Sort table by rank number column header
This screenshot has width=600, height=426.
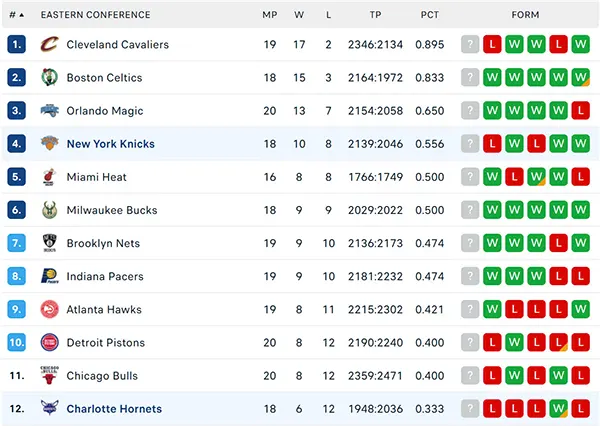(16, 15)
